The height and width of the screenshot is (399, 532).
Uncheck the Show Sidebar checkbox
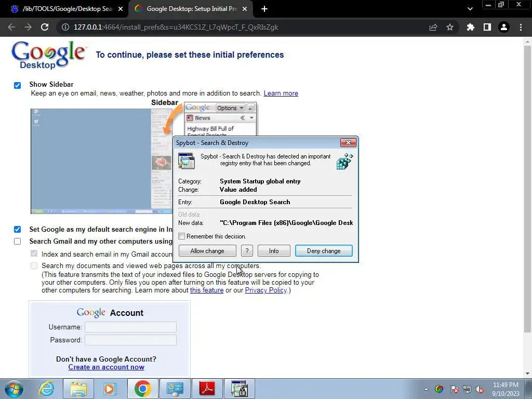pos(17,85)
